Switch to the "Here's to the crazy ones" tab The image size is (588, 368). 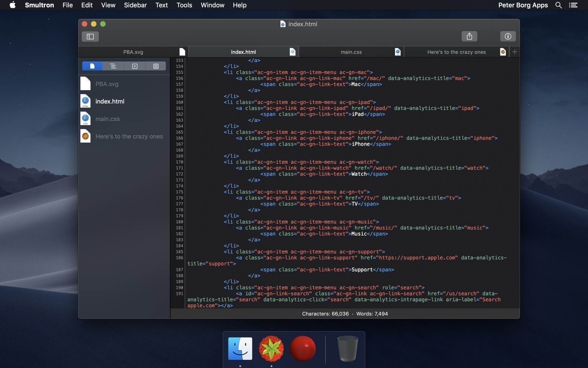456,52
